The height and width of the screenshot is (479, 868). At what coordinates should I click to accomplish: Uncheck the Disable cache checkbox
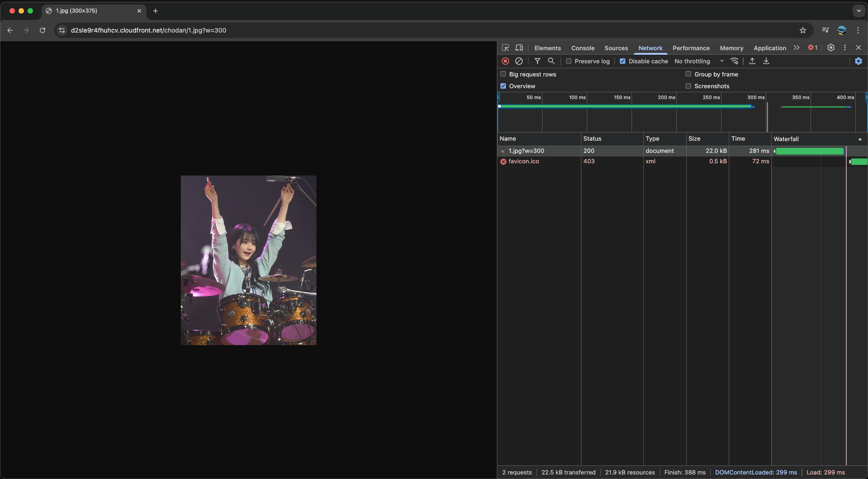[x=623, y=61]
